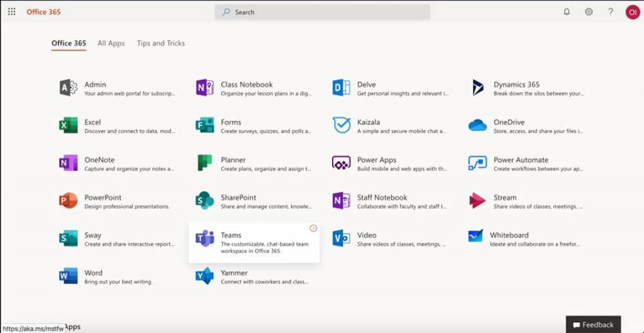The width and height of the screenshot is (644, 333).
Task: Launch the Teams app icon
Action: (x=204, y=239)
